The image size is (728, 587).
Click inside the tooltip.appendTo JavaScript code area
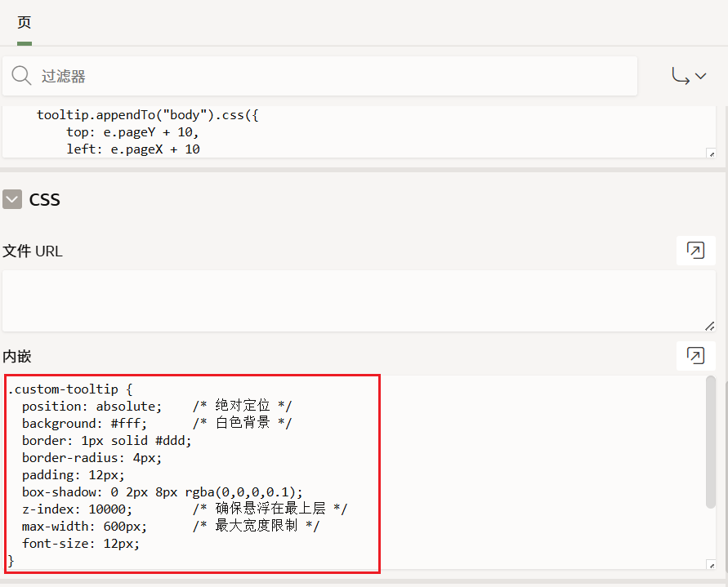coord(327,131)
